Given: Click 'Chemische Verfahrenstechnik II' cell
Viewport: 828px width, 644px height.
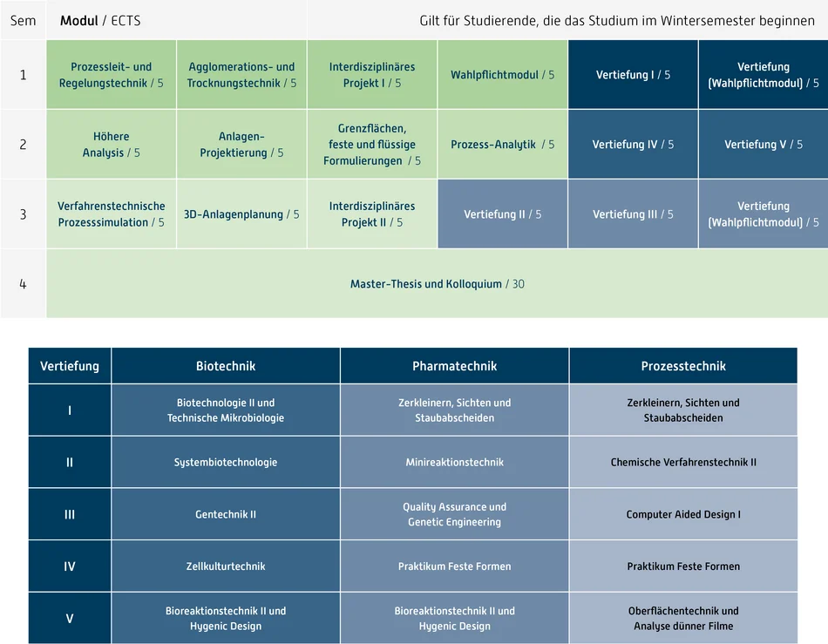Looking at the screenshot, I should (x=683, y=462).
